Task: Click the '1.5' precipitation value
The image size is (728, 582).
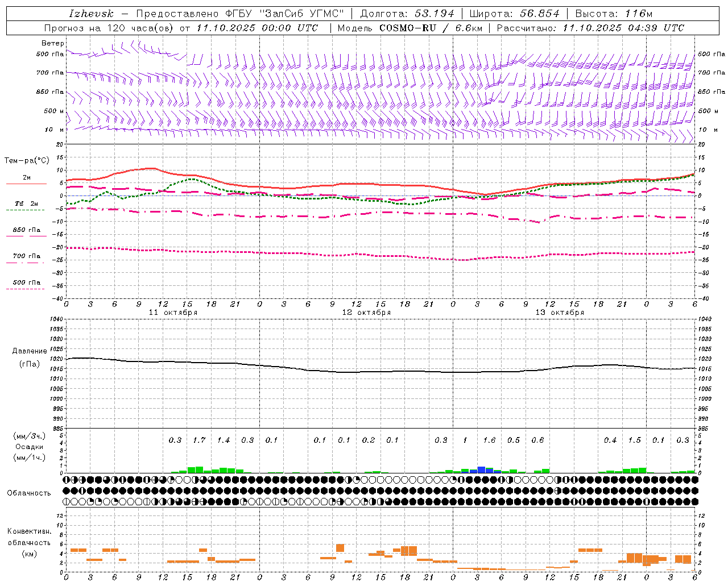Action: click(634, 440)
